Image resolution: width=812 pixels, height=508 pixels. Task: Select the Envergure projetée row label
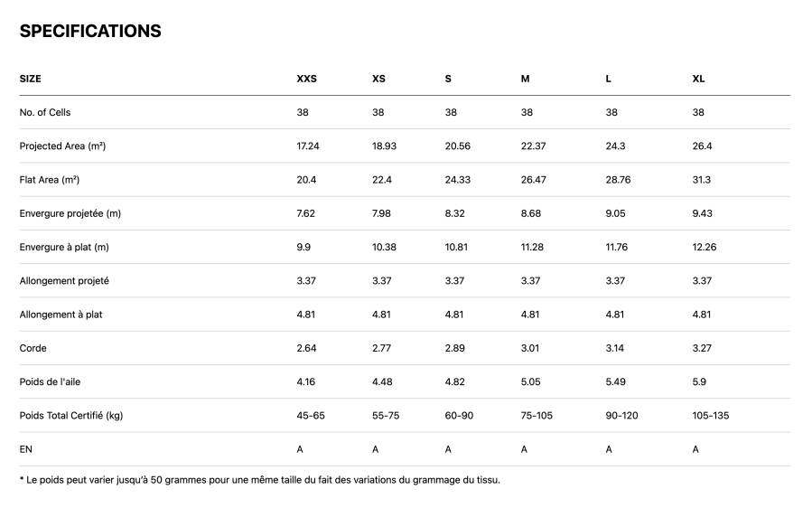click(70, 213)
